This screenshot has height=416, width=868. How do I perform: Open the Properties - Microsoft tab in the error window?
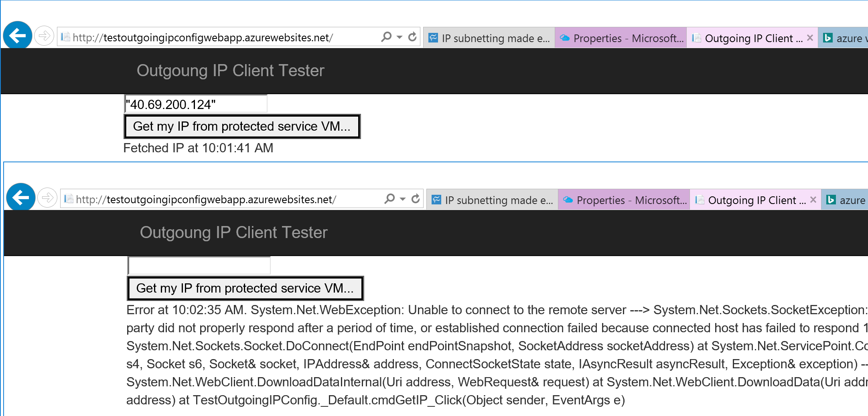pos(624,200)
